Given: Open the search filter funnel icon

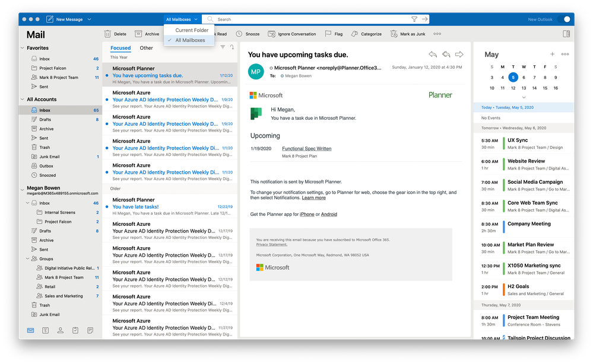Looking at the screenshot, I should [x=414, y=19].
